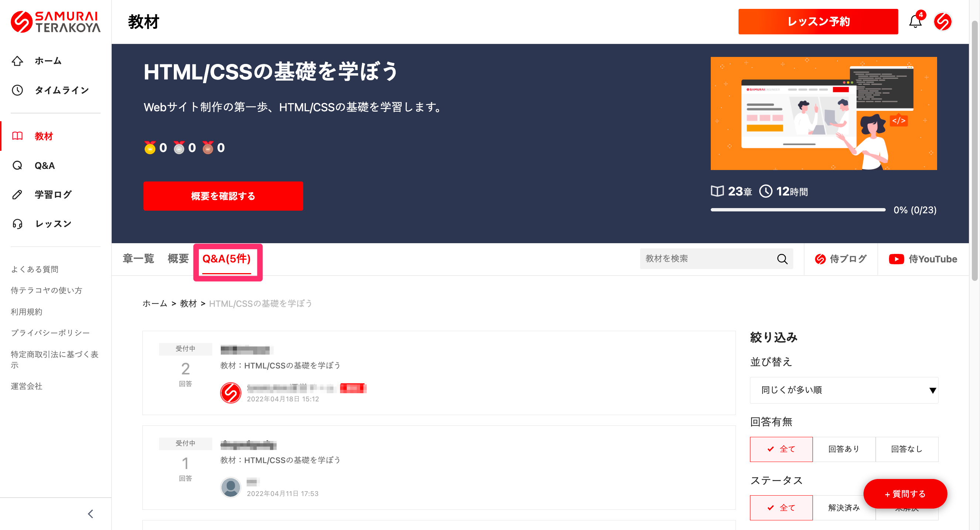
Task: Click the course progress bar
Action: coord(798,210)
